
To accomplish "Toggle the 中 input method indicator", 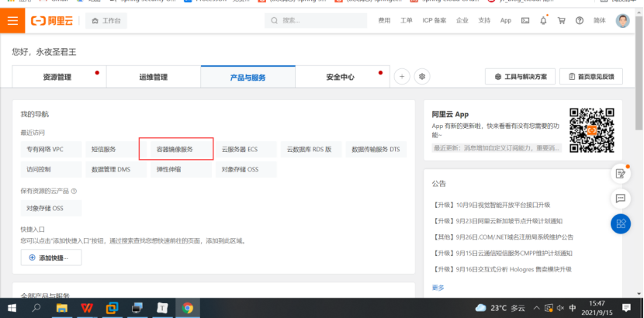I will tap(573, 308).
